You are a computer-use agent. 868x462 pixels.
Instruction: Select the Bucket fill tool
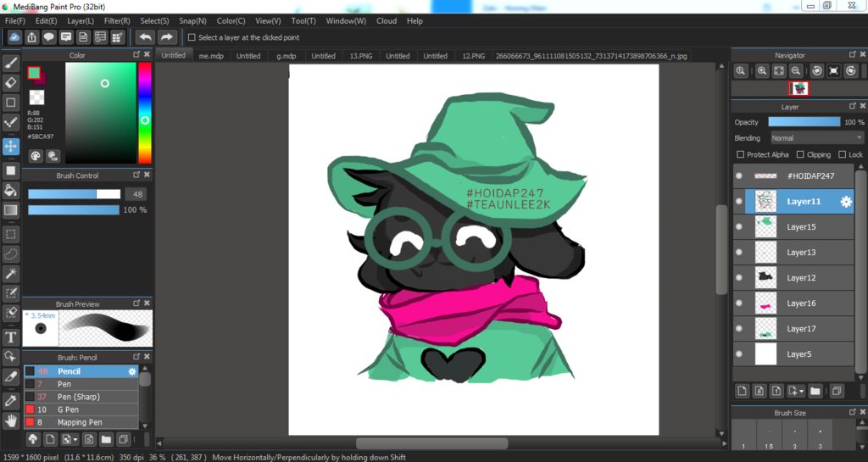(x=10, y=191)
